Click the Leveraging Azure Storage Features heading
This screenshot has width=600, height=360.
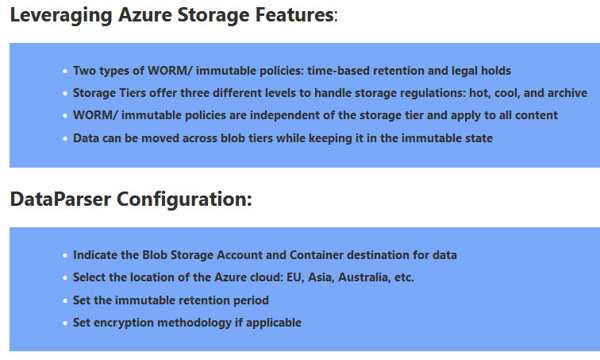click(x=174, y=16)
